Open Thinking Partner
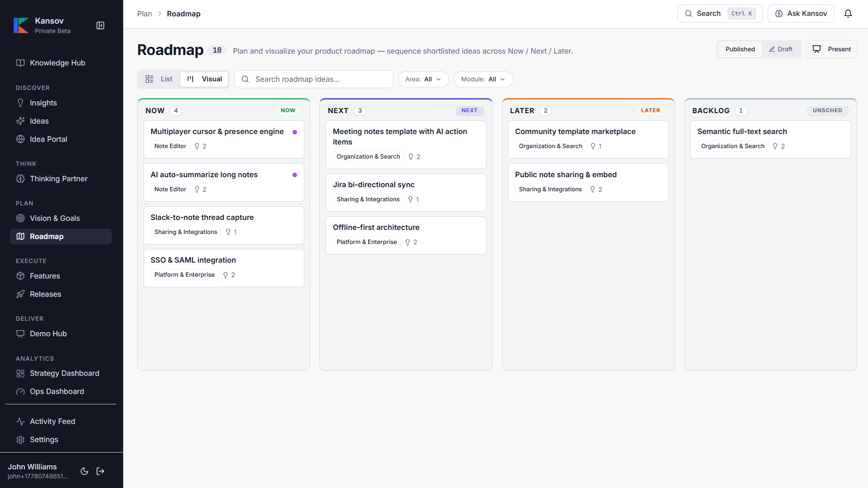Screen dimensions: 868x488 tap(61, 179)
